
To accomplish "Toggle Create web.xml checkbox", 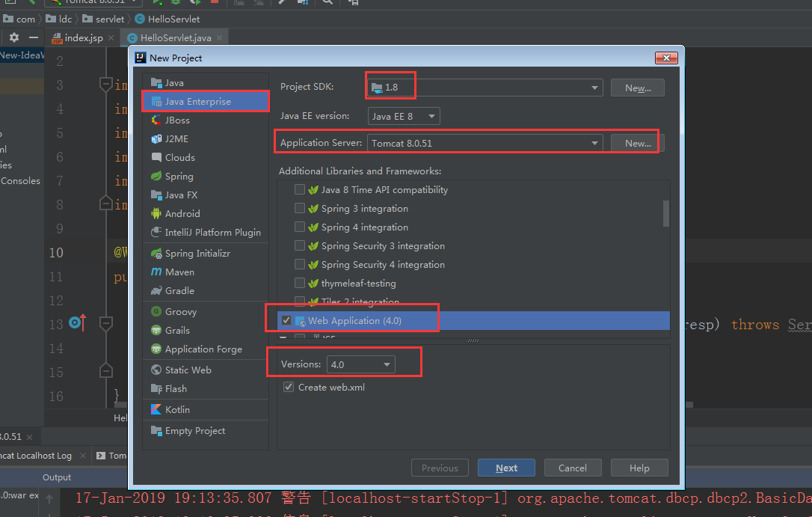I will click(289, 387).
